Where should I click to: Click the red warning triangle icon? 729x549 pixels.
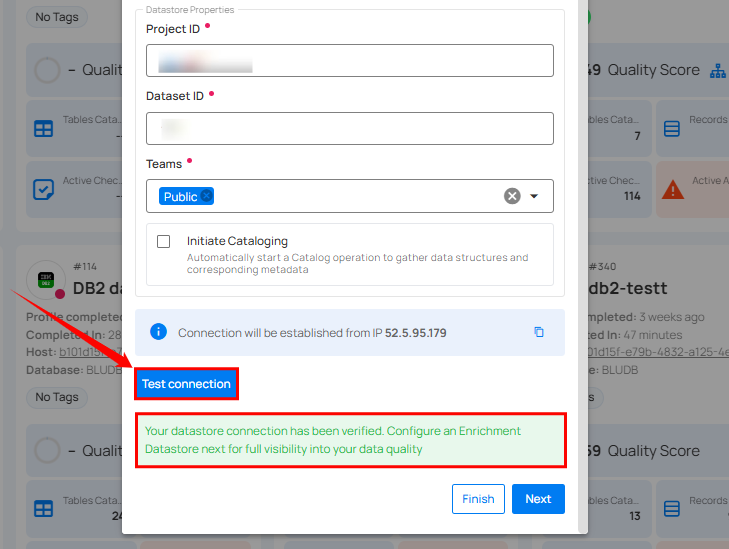point(673,189)
